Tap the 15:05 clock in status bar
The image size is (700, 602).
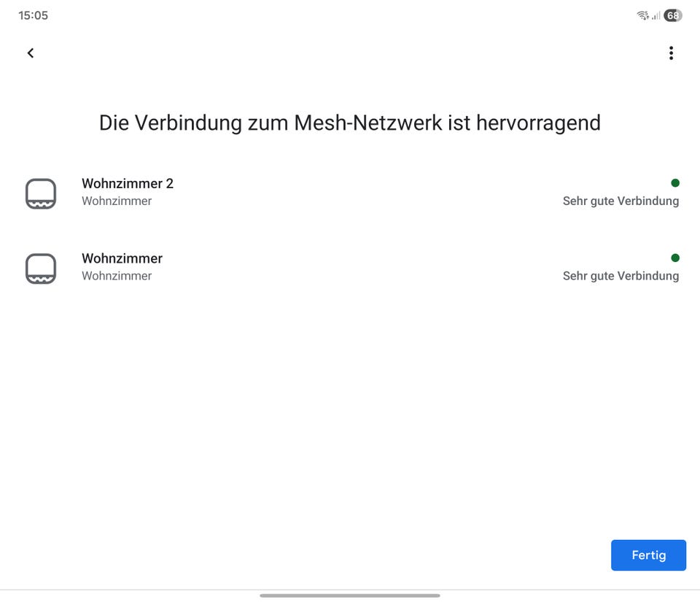33,15
